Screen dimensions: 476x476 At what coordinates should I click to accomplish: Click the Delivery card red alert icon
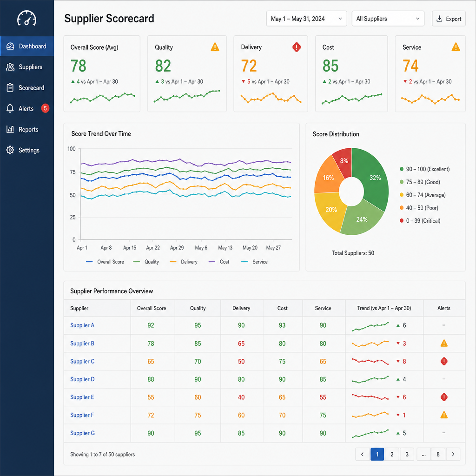[297, 47]
